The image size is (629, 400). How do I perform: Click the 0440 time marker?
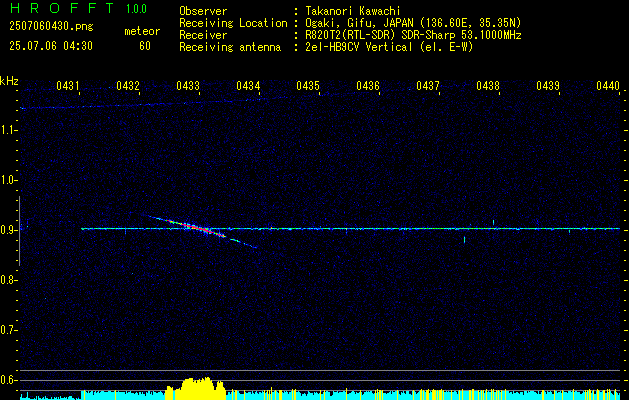608,85
